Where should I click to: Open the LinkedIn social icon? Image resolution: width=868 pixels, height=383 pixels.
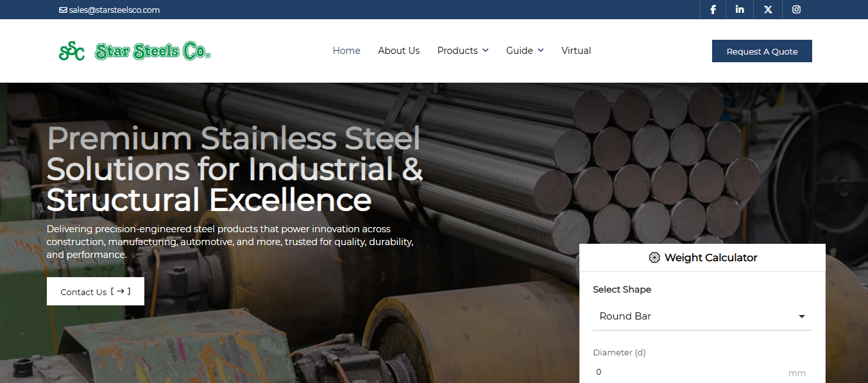(740, 10)
